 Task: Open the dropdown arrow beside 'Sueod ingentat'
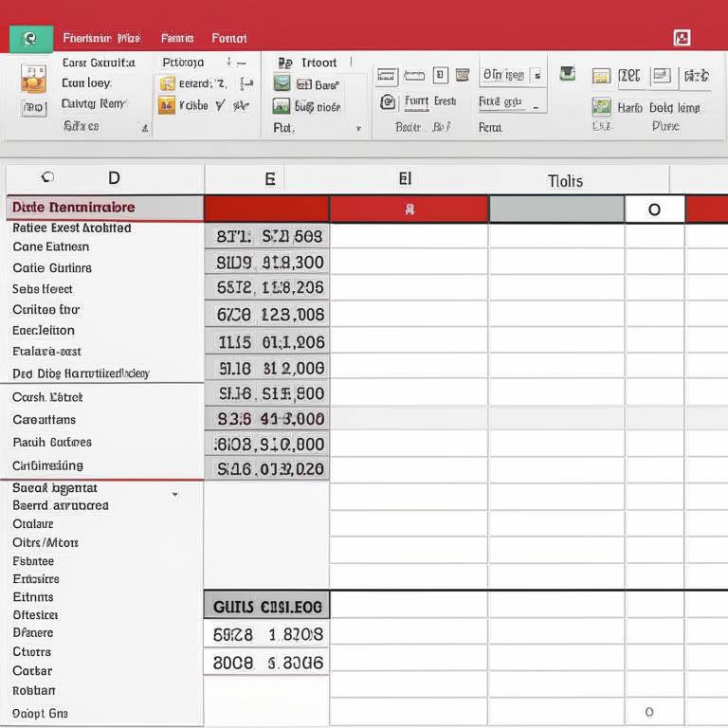tap(175, 495)
